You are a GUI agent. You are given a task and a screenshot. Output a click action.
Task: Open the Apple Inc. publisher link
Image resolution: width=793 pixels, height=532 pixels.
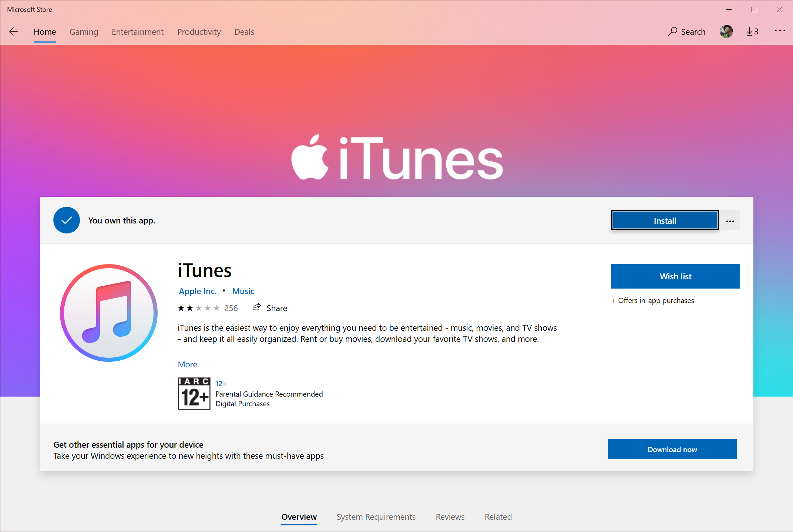(197, 291)
